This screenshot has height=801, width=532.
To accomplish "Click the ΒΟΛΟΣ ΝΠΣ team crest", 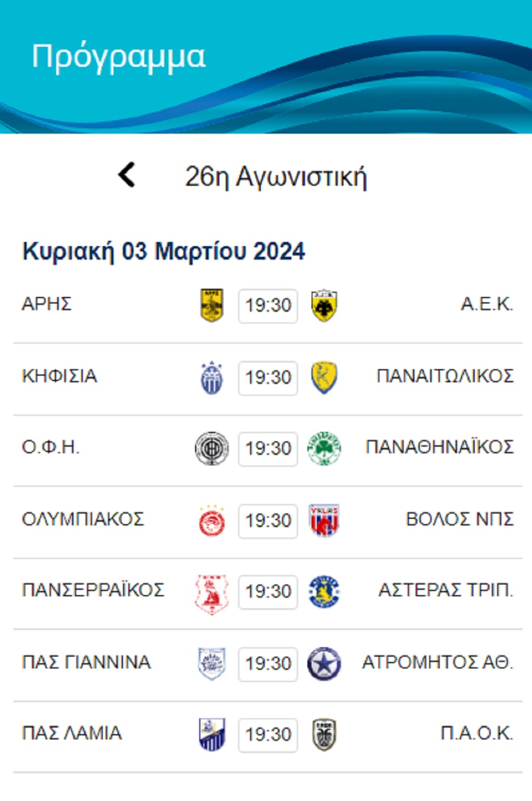I will point(324,521).
